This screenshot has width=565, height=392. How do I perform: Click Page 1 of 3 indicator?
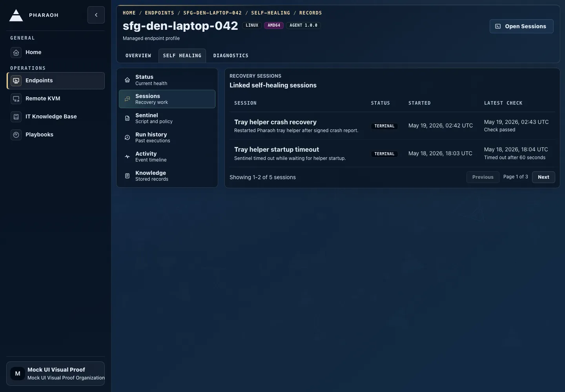[516, 177]
